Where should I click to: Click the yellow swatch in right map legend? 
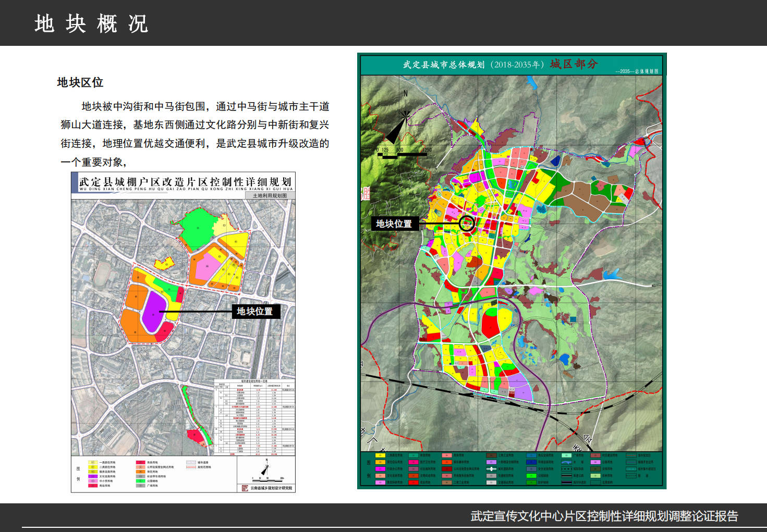pyautogui.click(x=380, y=455)
